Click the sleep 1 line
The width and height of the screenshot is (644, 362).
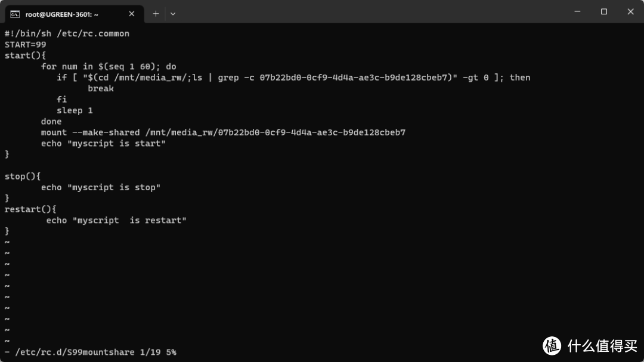pyautogui.click(x=75, y=110)
